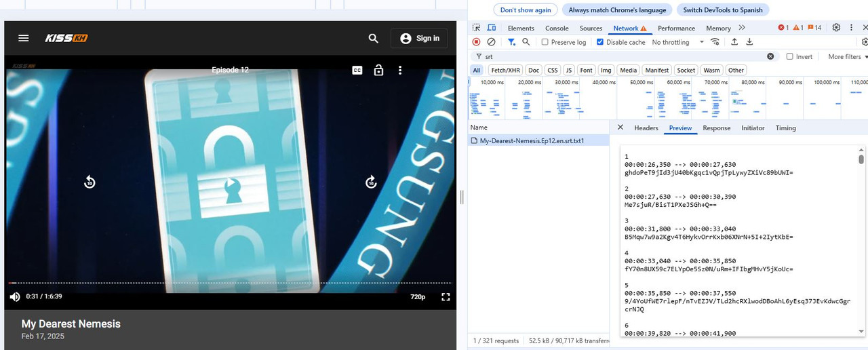Expand more DevTools tabs chevron
The width and height of the screenshot is (868, 350).
(x=742, y=28)
